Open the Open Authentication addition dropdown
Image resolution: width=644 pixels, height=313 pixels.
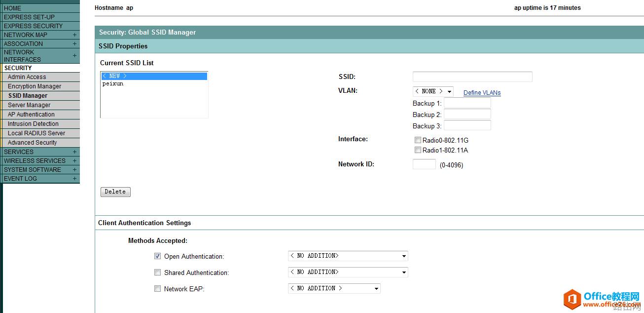coord(348,256)
